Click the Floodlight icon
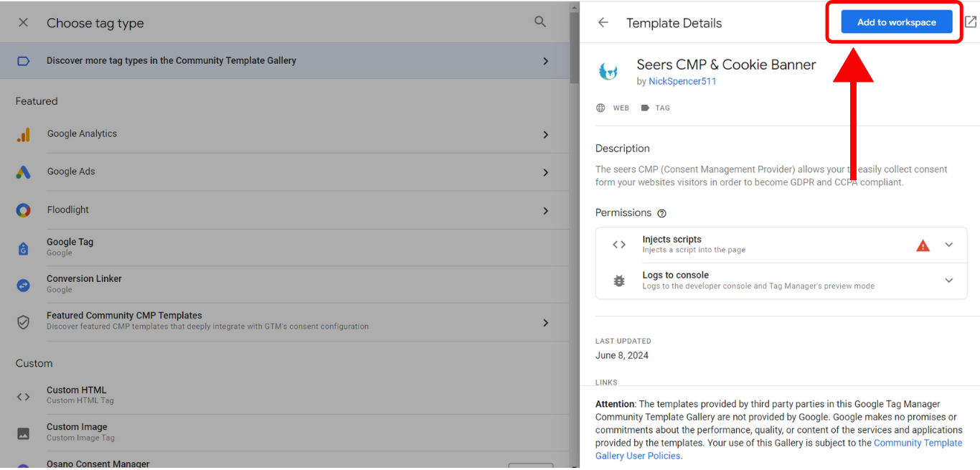980x470 pixels. click(x=23, y=210)
